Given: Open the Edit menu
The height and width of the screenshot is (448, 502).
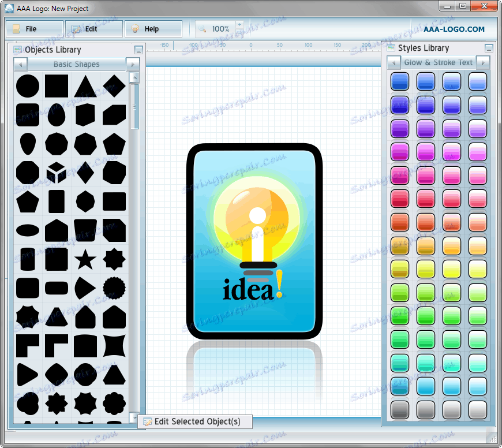Looking at the screenshot, I should click(x=94, y=29).
